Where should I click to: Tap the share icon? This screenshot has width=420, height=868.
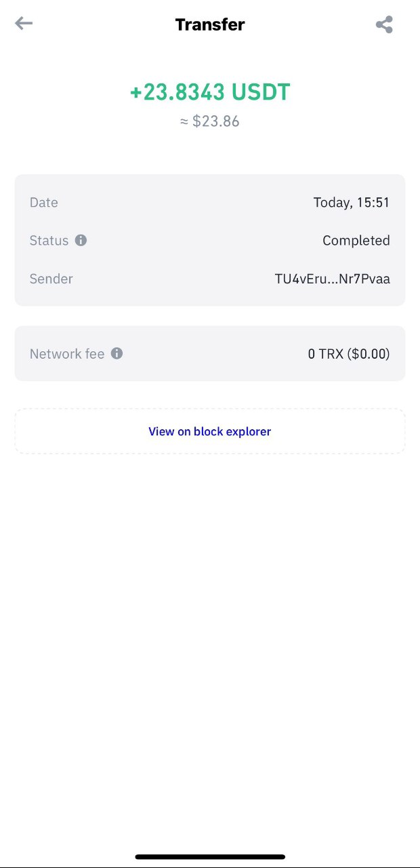click(x=384, y=25)
